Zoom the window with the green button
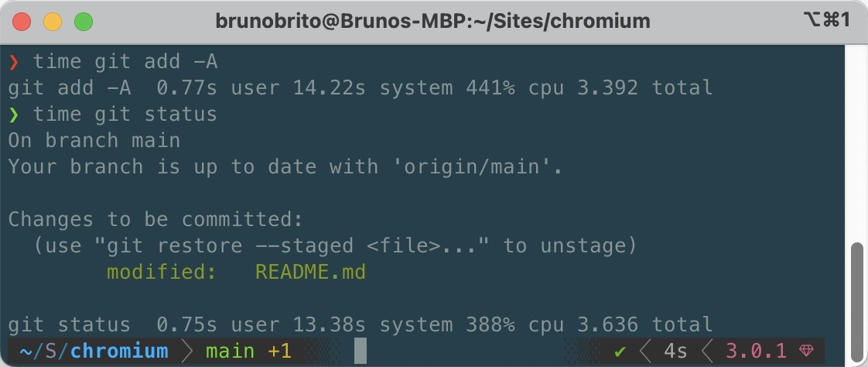Image resolution: width=868 pixels, height=367 pixels. [x=83, y=21]
